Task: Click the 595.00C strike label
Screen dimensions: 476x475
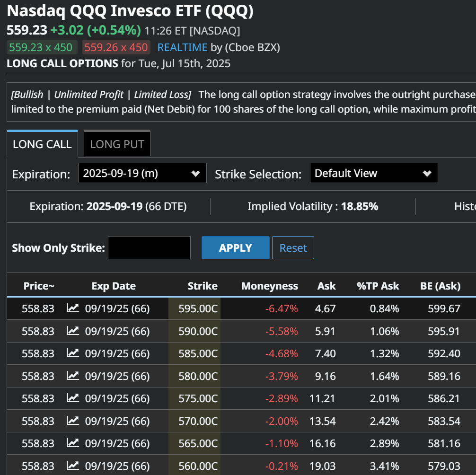Action: pyautogui.click(x=198, y=308)
